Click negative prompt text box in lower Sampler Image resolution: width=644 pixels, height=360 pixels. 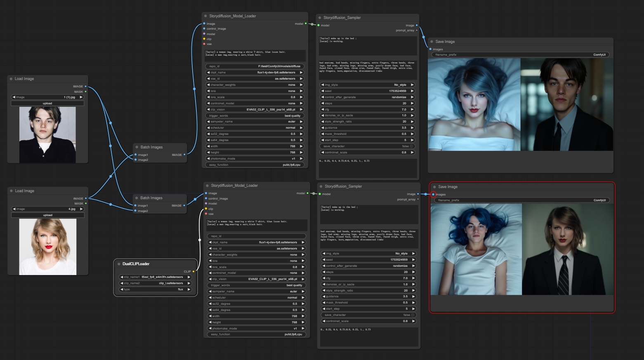pos(369,238)
